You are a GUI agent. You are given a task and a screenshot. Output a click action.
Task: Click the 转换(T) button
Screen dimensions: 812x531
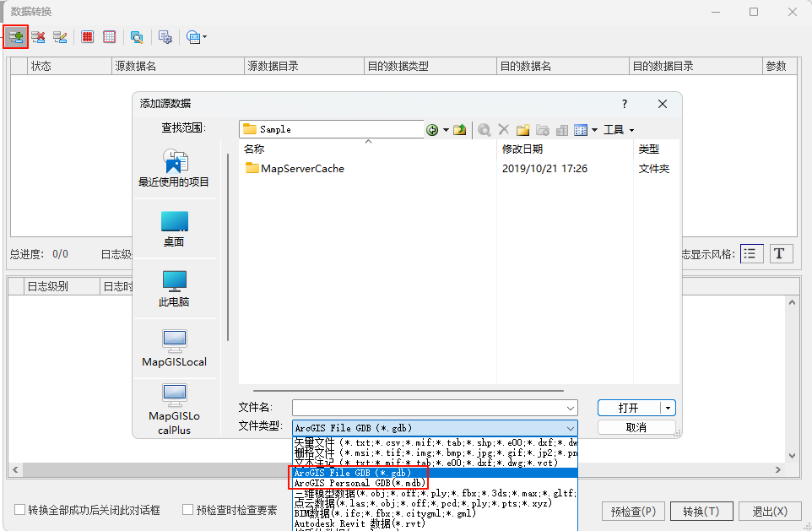point(701,512)
